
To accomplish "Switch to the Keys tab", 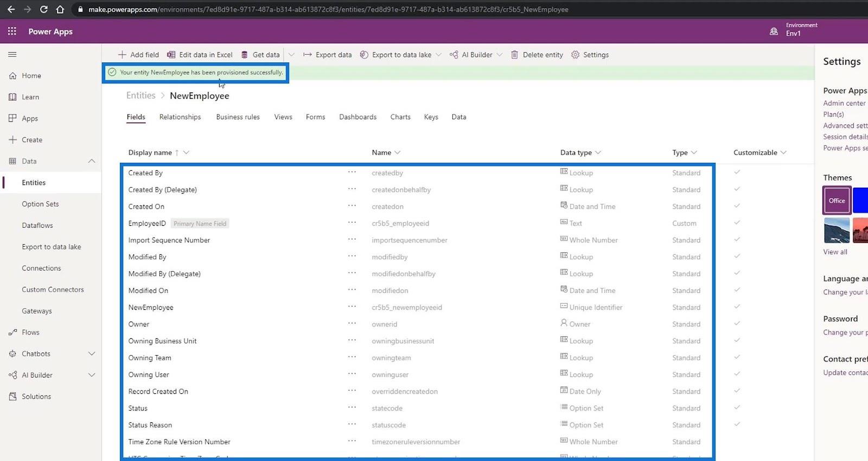I will pos(431,117).
